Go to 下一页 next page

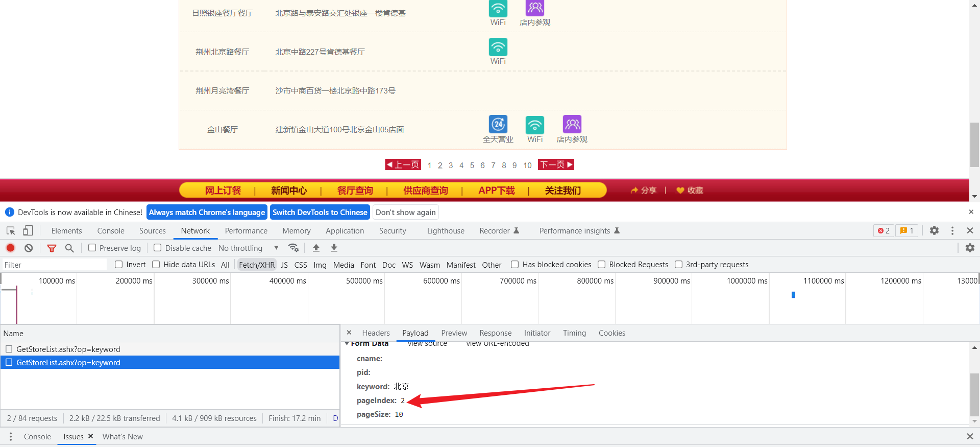click(x=556, y=164)
